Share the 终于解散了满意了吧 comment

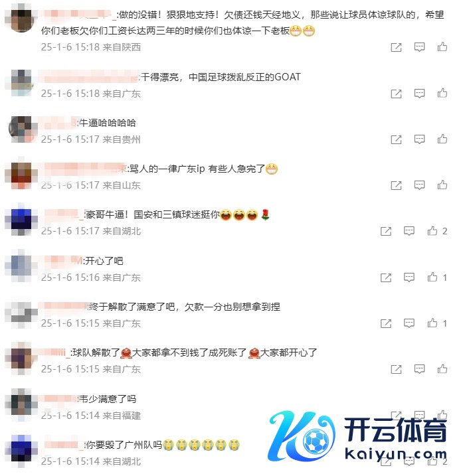pyautogui.click(x=386, y=323)
